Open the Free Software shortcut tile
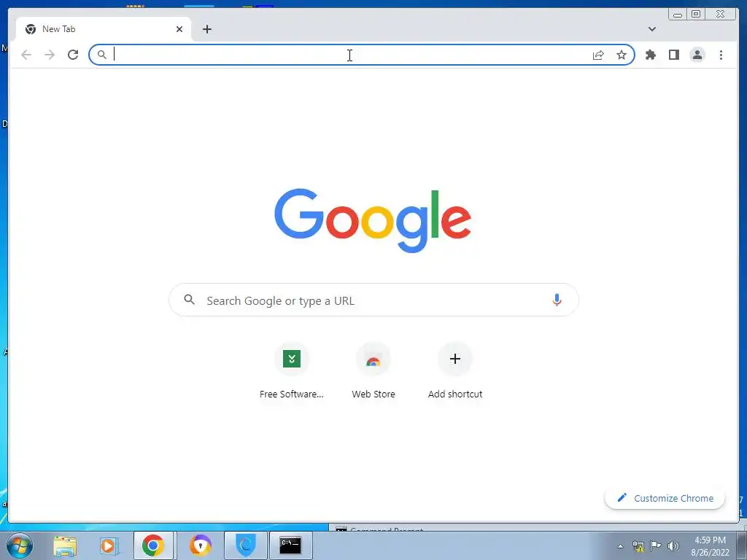This screenshot has height=560, width=747. (292, 371)
